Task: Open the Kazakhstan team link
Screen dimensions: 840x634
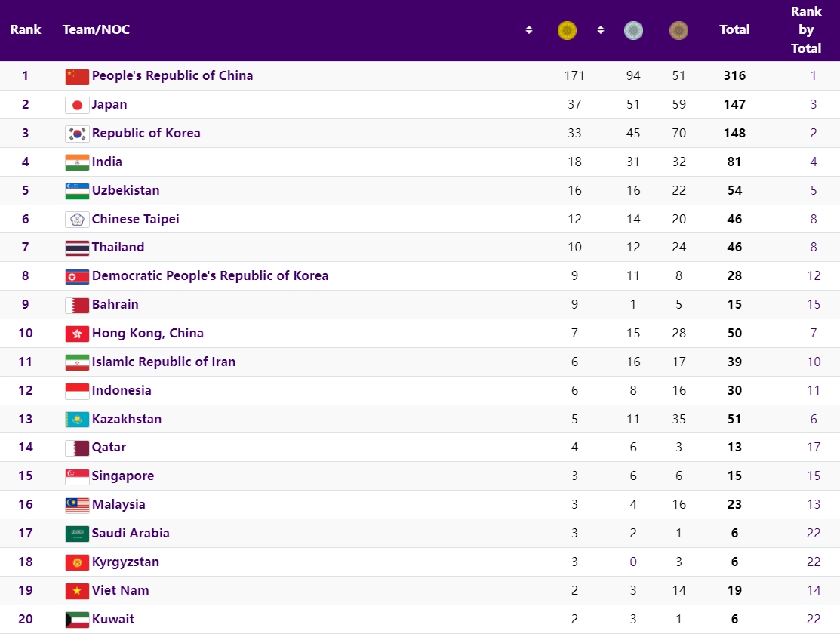Action: [x=127, y=419]
